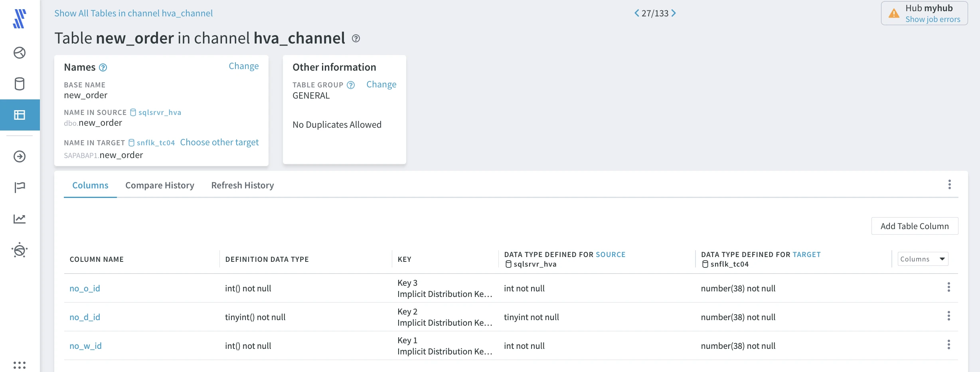
Task: Switch to the Refresh History tab
Action: point(242,185)
